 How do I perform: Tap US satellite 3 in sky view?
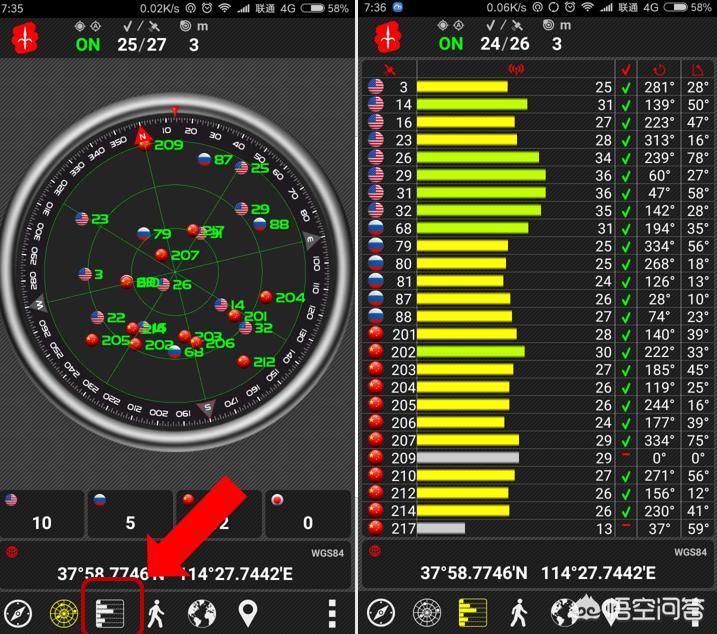[x=85, y=274]
